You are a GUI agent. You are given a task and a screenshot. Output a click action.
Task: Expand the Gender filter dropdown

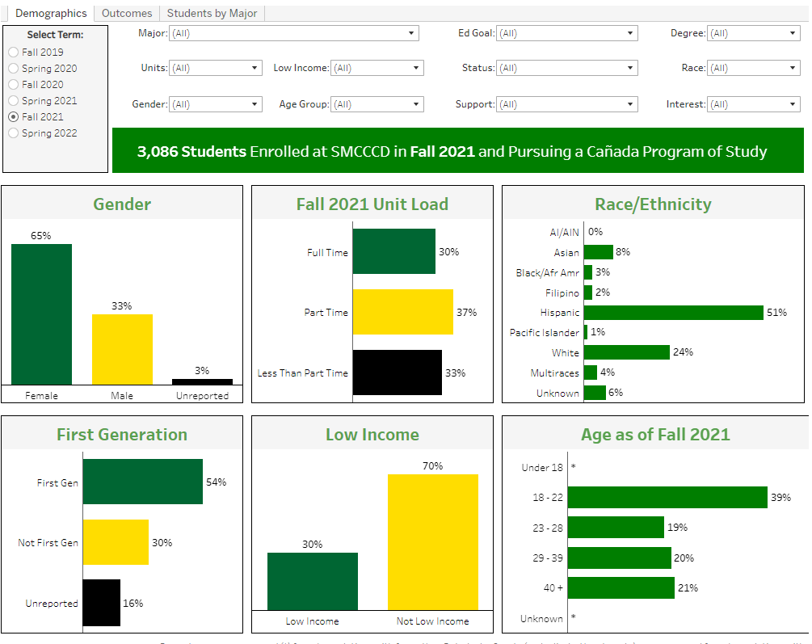click(216, 104)
